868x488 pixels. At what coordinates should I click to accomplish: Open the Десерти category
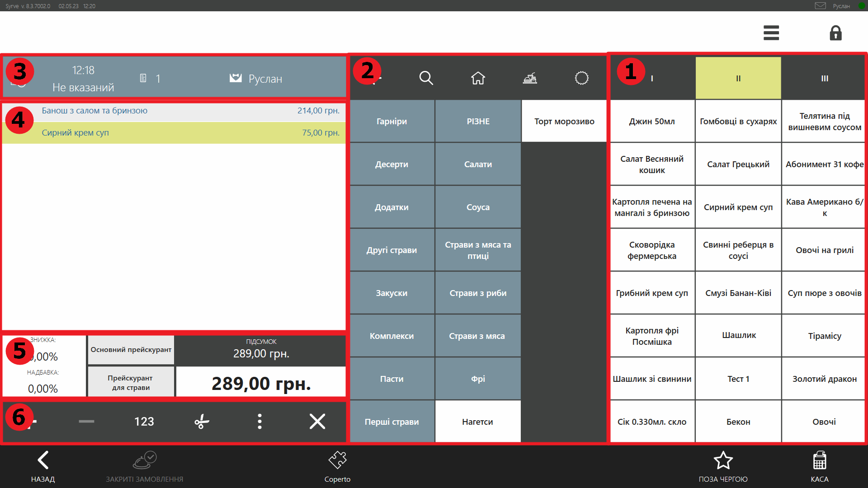(x=392, y=164)
